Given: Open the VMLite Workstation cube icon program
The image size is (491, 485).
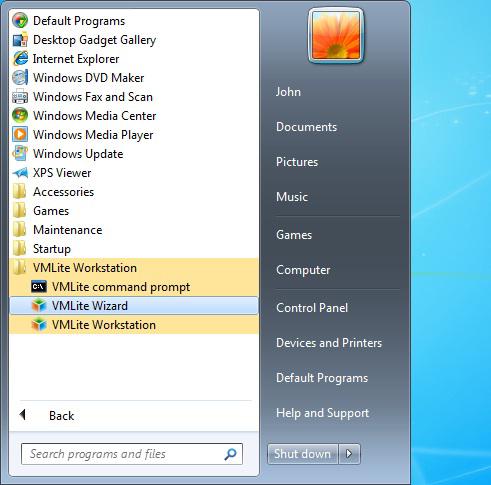Looking at the screenshot, I should [39, 325].
